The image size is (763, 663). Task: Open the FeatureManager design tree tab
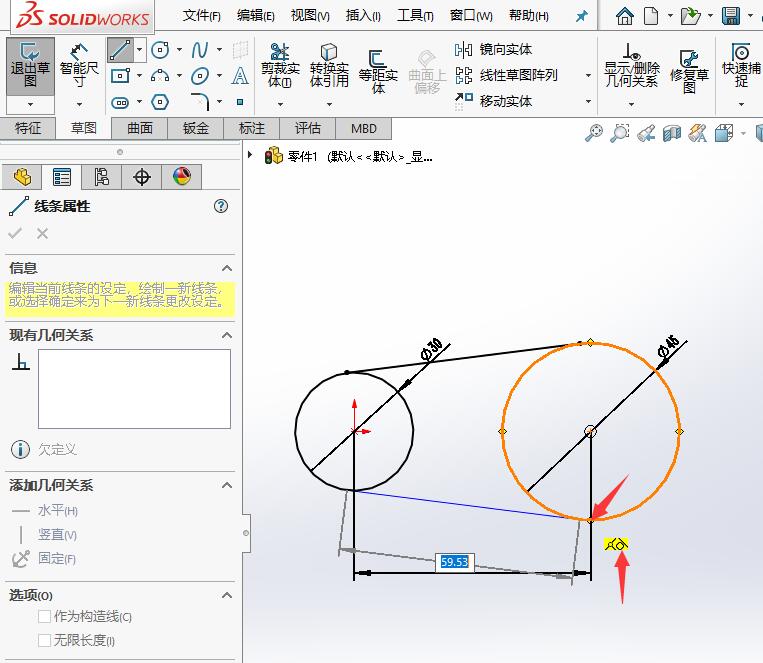pos(22,177)
